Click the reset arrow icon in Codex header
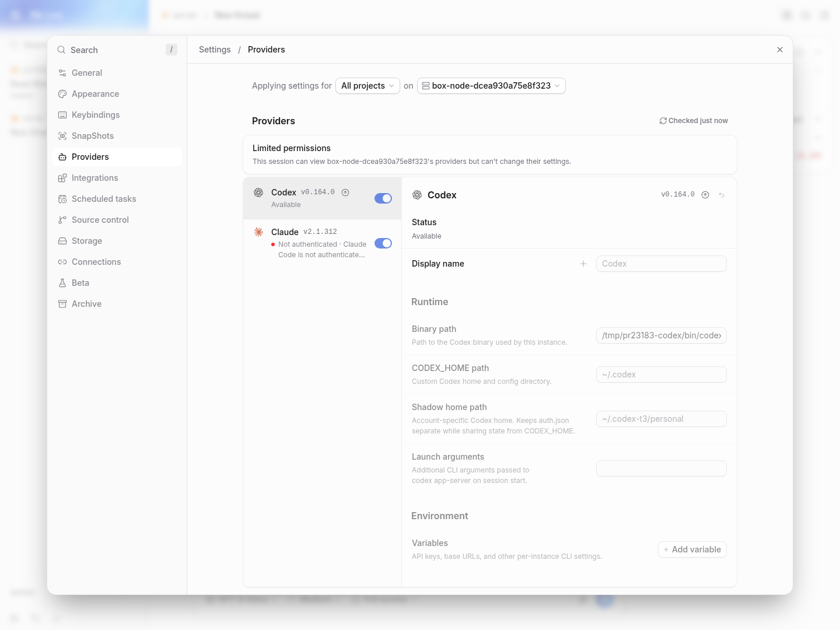Screen dimensions: 840x630 point(722,195)
